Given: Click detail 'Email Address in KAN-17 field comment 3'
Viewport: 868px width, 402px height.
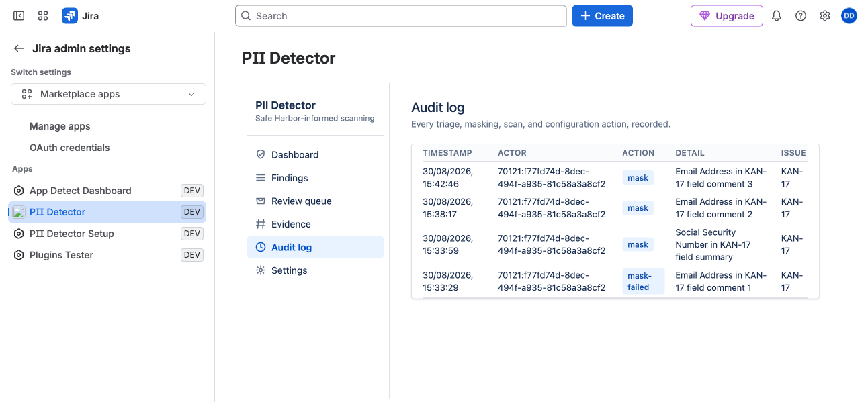Looking at the screenshot, I should [x=720, y=178].
